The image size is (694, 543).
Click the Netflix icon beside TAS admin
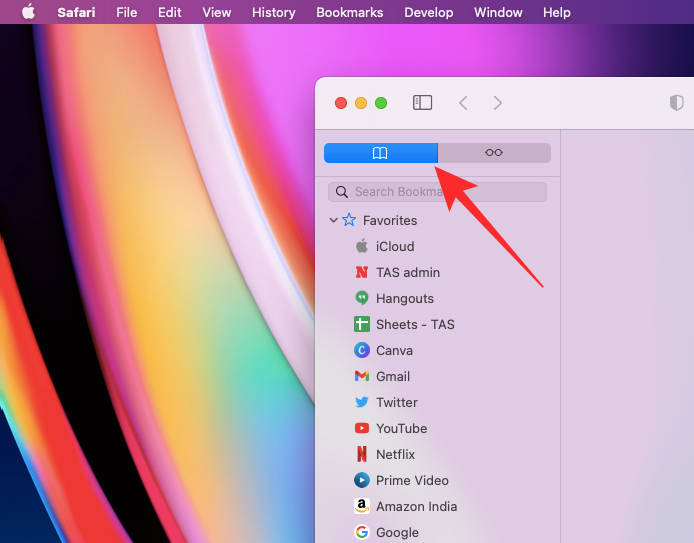tap(362, 272)
